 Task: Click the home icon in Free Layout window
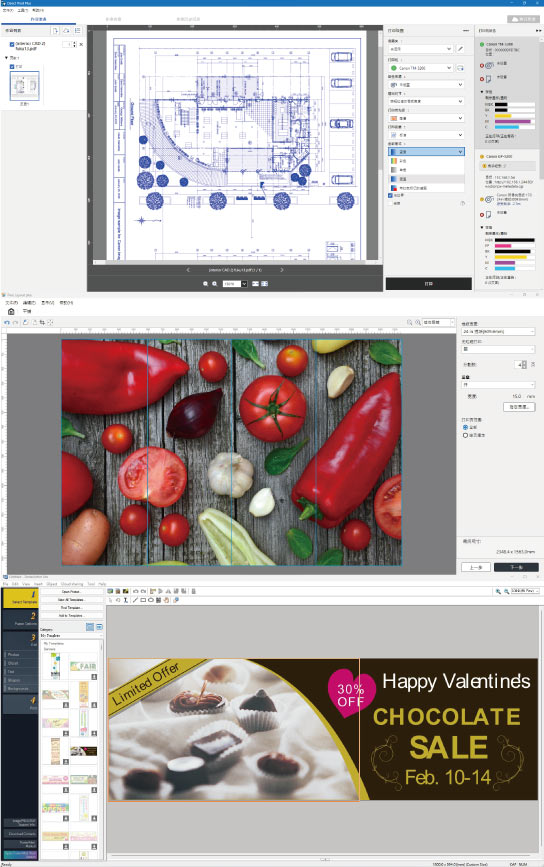point(11,311)
